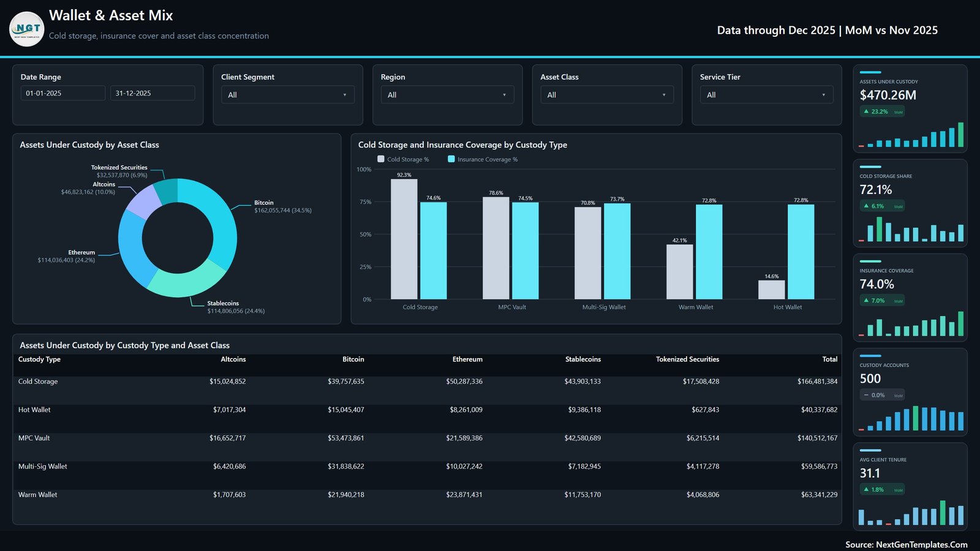Screen dimensions: 980x551
Task: Sort by Stablecoins column header
Action: tap(583, 359)
